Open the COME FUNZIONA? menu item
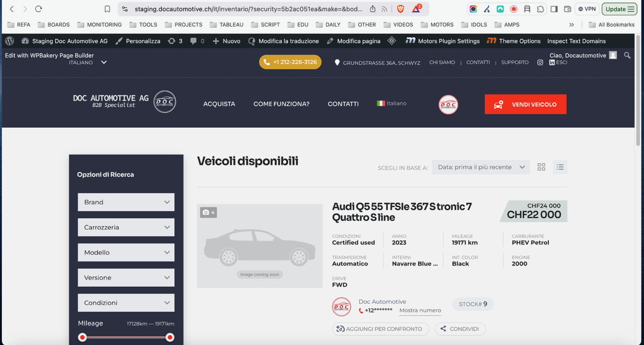The image size is (644, 345). 281,104
